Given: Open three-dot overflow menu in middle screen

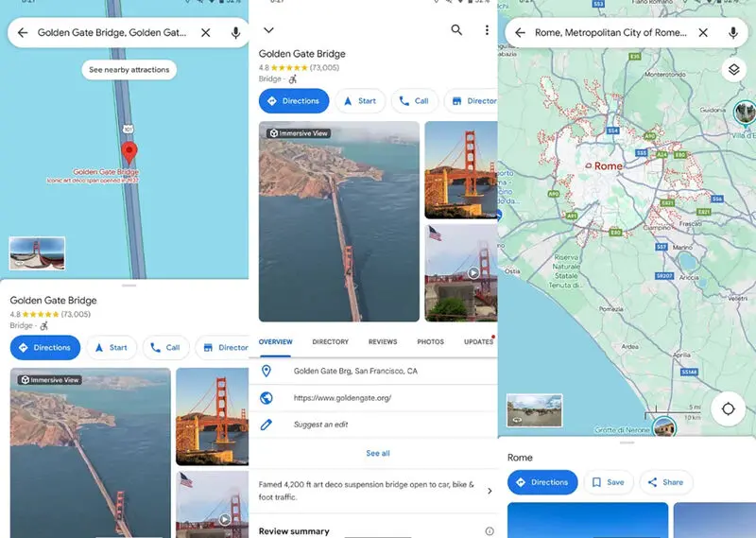Looking at the screenshot, I should [487, 30].
